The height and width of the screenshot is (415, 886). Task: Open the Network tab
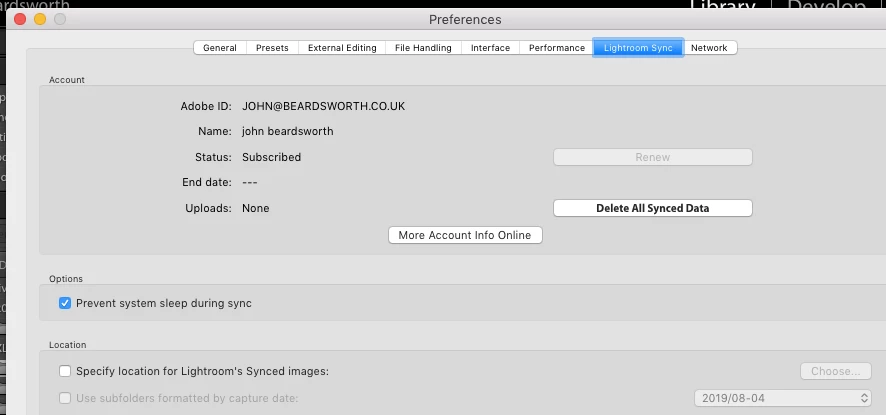[709, 48]
